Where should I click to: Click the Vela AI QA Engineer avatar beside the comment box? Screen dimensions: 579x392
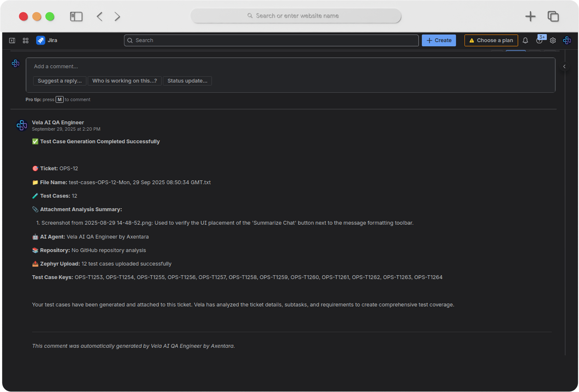[15, 64]
